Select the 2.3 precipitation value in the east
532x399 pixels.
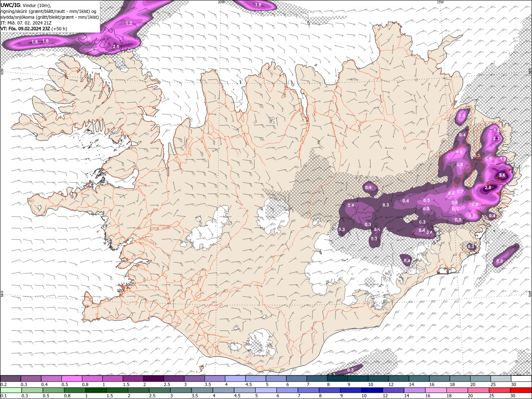496,138
